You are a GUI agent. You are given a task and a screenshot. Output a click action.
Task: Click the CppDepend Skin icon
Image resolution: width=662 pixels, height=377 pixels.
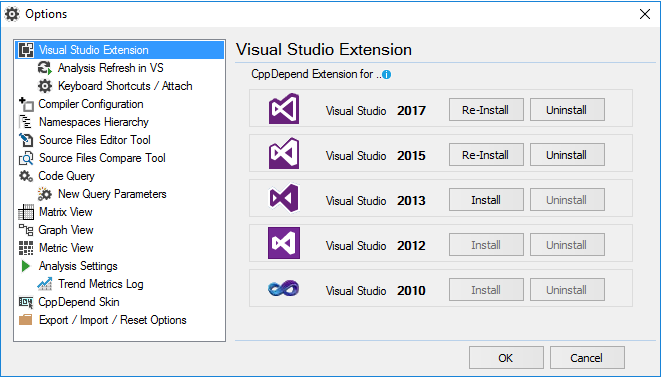point(26,302)
